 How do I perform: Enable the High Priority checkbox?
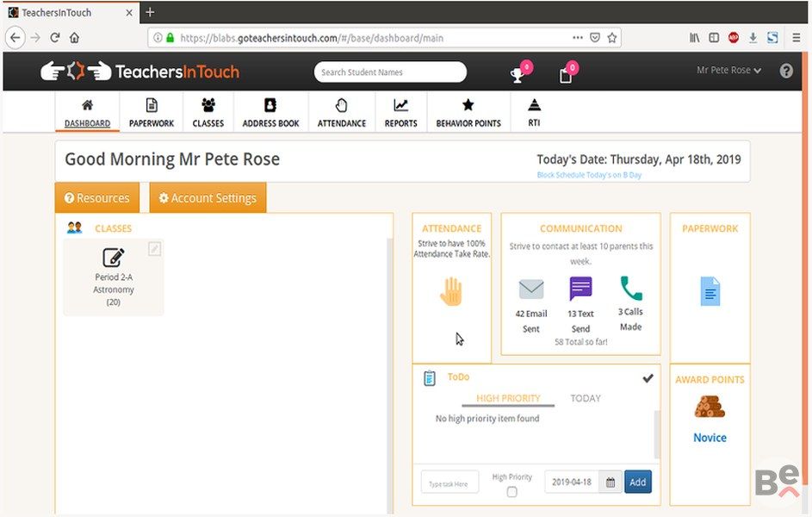512,492
